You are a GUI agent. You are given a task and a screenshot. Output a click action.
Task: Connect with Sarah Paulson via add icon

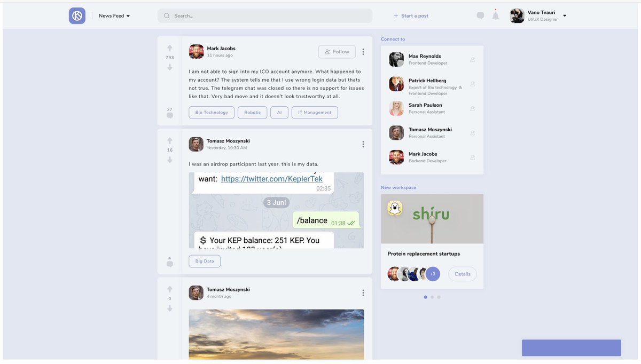click(x=473, y=108)
